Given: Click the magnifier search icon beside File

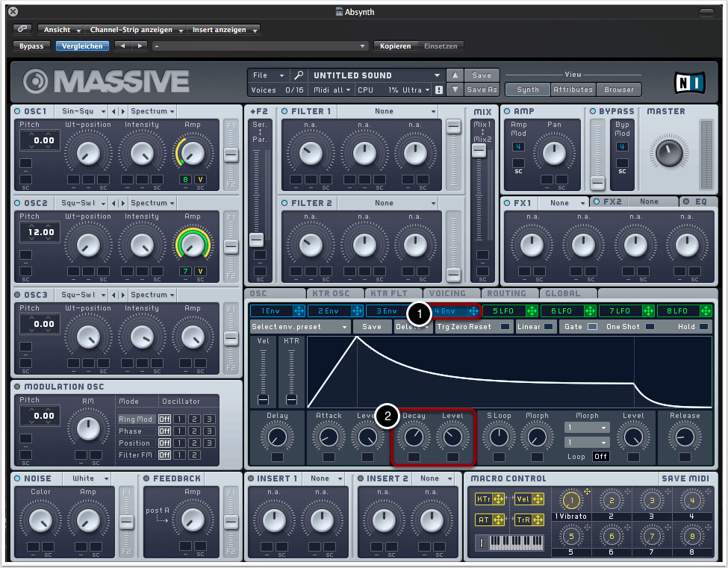Looking at the screenshot, I should click(298, 75).
